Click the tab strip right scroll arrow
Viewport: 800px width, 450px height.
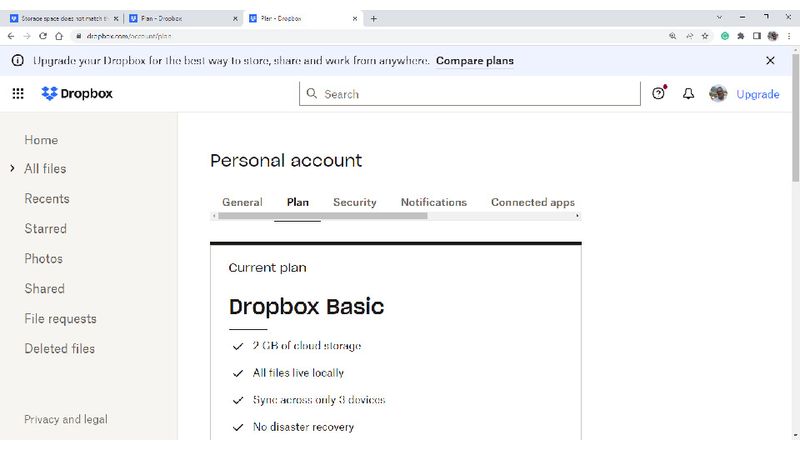[577, 216]
